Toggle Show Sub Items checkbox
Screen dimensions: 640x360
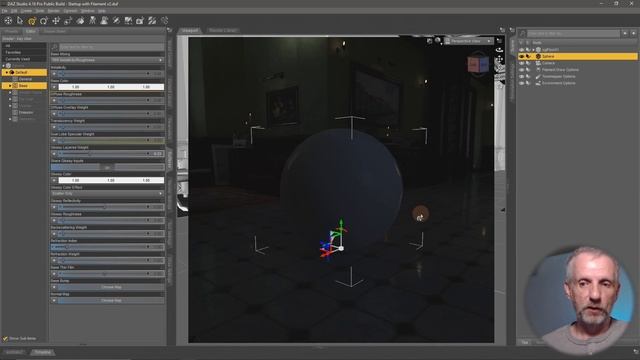[x=5, y=339]
